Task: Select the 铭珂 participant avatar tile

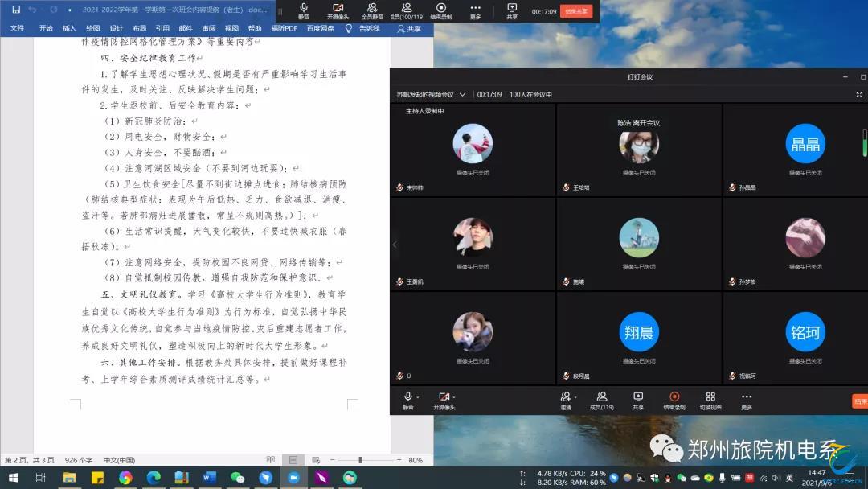Action: (805, 332)
